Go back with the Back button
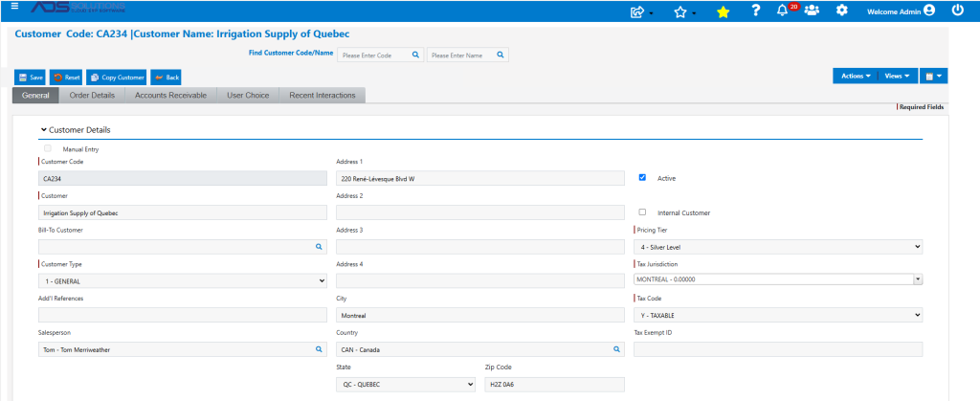 pos(166,78)
